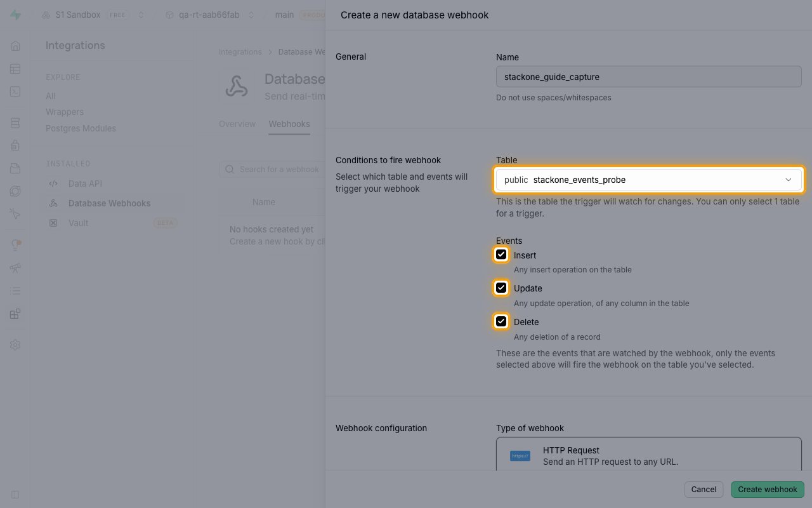Toggle the Update event checkbox
The width and height of the screenshot is (812, 508).
tap(501, 288)
